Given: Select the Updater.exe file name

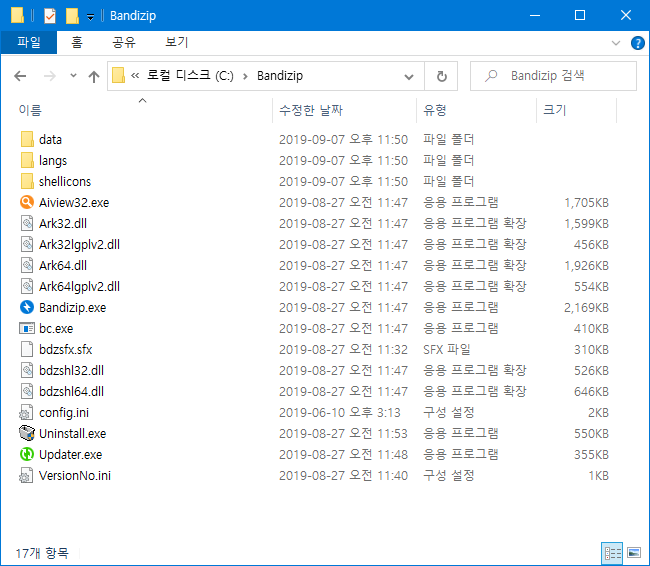Looking at the screenshot, I should 70,454.
